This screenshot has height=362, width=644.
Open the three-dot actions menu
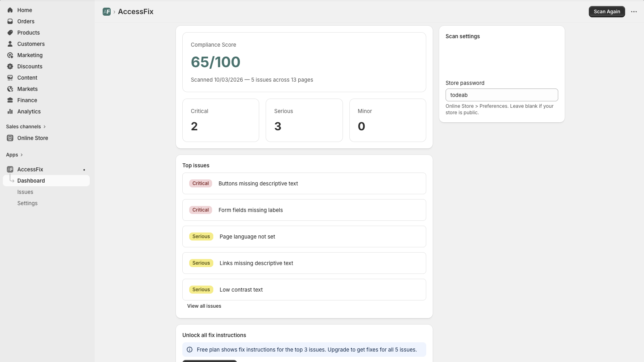click(634, 12)
